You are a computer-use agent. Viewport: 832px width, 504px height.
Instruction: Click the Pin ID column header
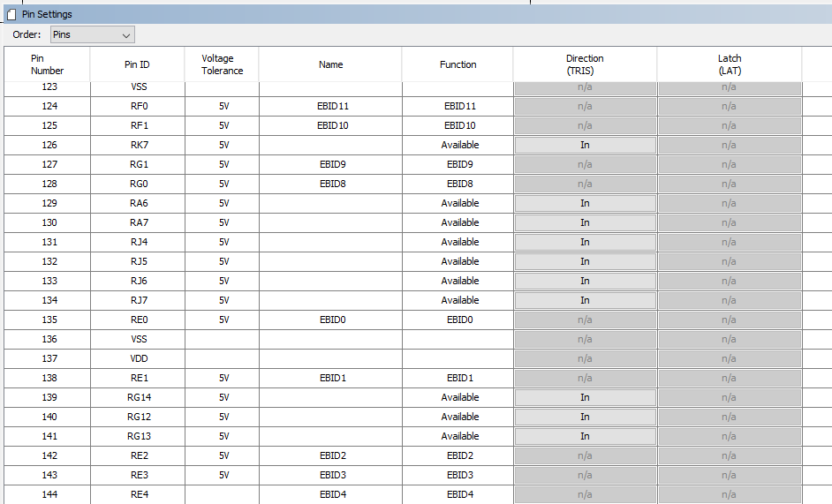137,64
